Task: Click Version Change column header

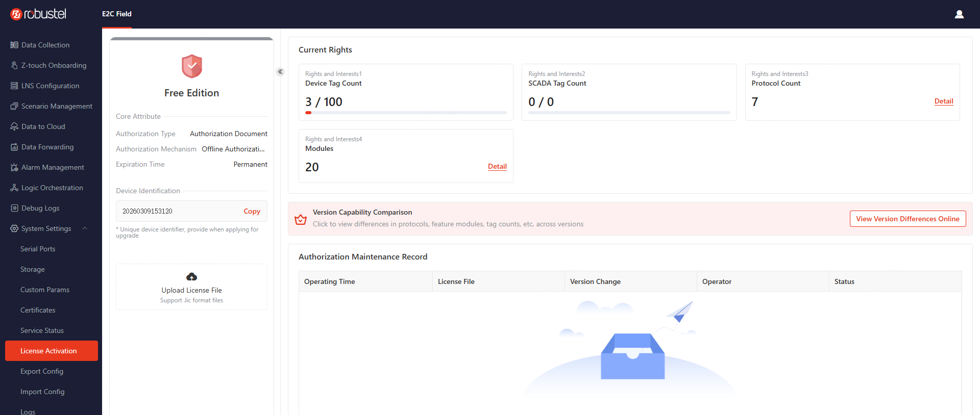Action: coord(630,281)
